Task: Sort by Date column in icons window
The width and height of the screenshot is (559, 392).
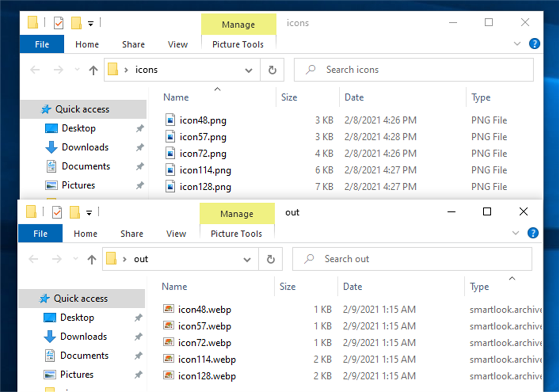Action: pos(403,97)
